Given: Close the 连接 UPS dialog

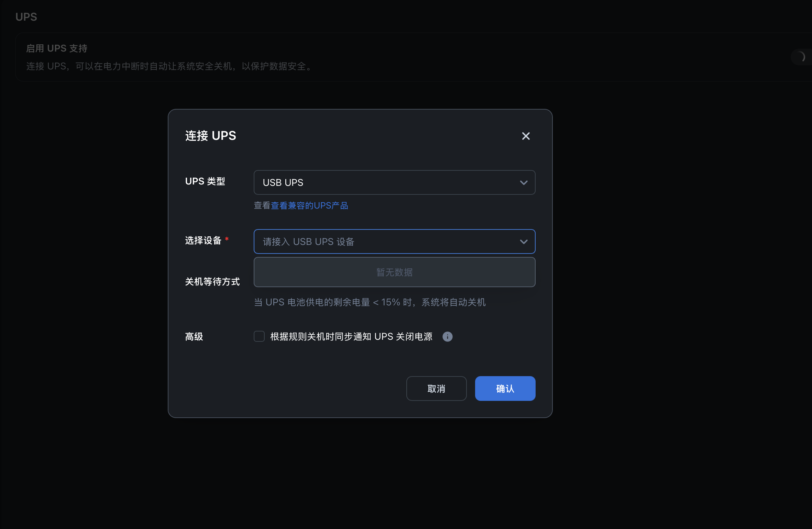Looking at the screenshot, I should click(x=526, y=136).
